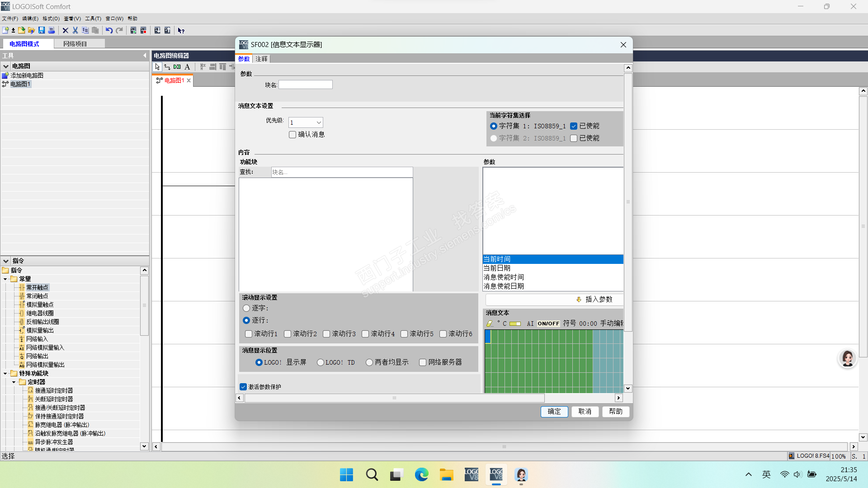Viewport: 868px width, 488px height.
Task: Collapse the 指令 panel header chevron
Action: [6, 261]
